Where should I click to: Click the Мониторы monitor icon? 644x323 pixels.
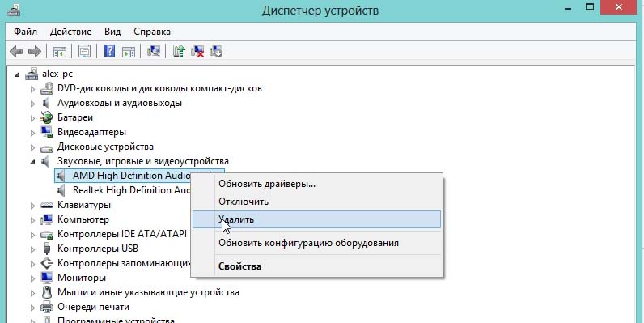[x=47, y=278]
